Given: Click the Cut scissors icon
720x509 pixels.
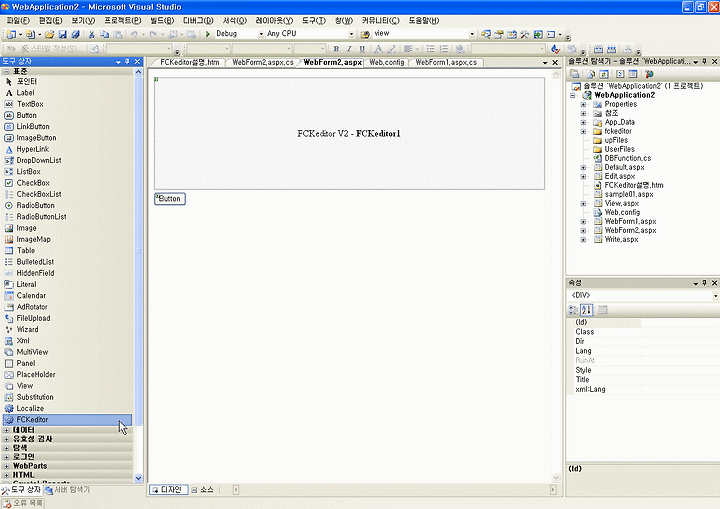Looking at the screenshot, I should [91, 34].
